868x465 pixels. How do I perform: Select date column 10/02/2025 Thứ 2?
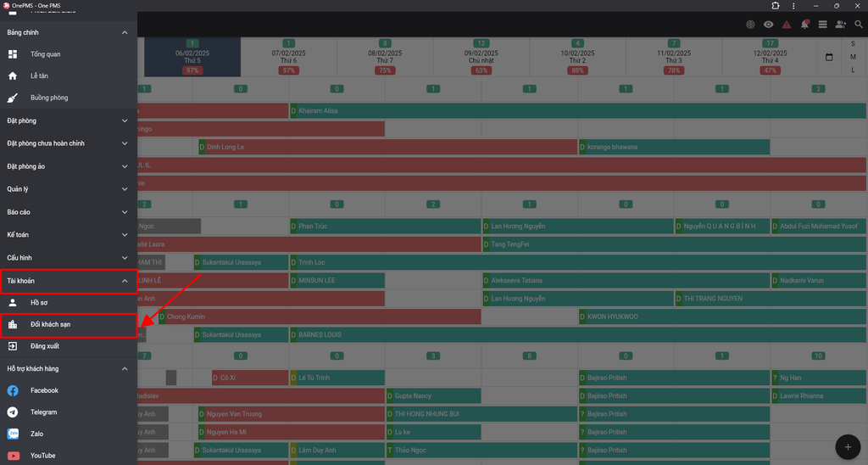[x=577, y=57]
